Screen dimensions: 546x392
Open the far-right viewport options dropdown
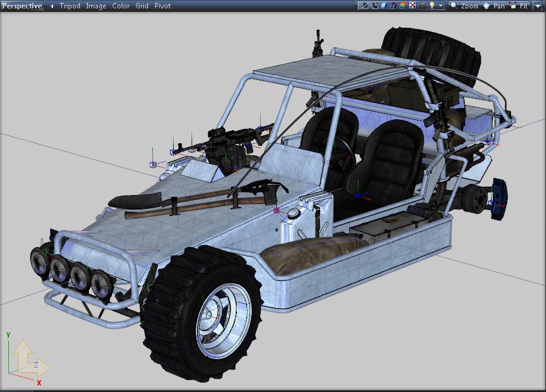coord(538,6)
